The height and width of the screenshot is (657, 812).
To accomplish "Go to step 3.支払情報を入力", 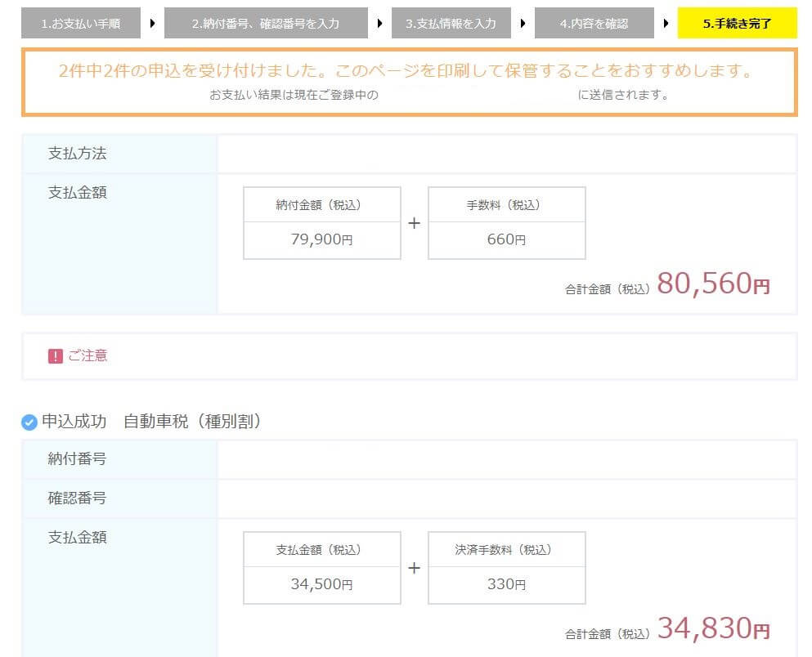I will tap(451, 23).
